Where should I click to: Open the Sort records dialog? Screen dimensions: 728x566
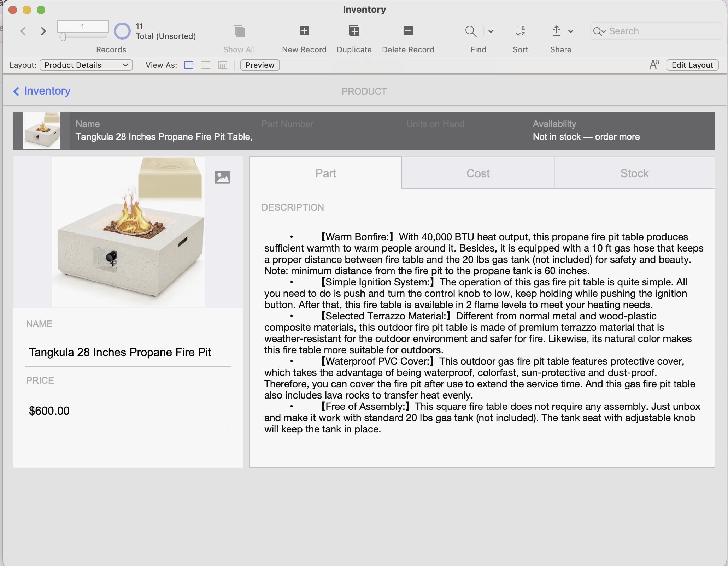coord(521,31)
